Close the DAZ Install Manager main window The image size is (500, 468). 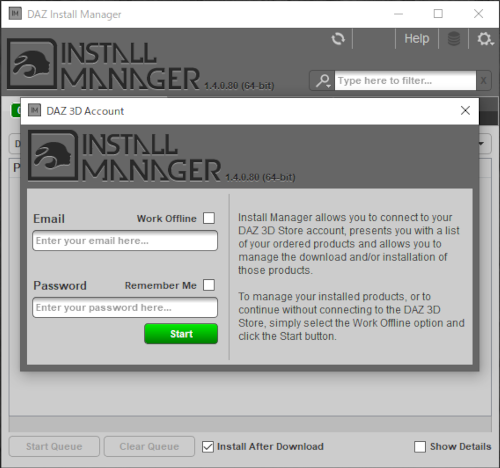point(478,14)
